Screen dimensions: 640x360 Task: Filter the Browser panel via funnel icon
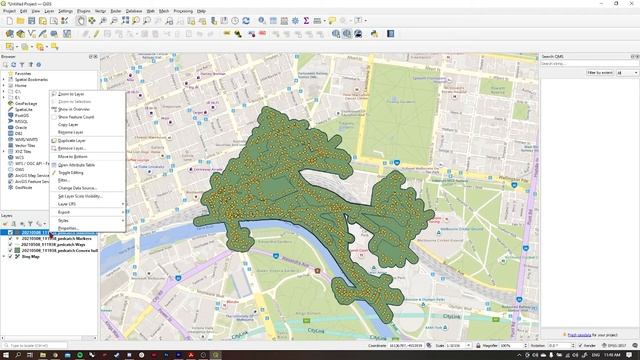click(22, 64)
